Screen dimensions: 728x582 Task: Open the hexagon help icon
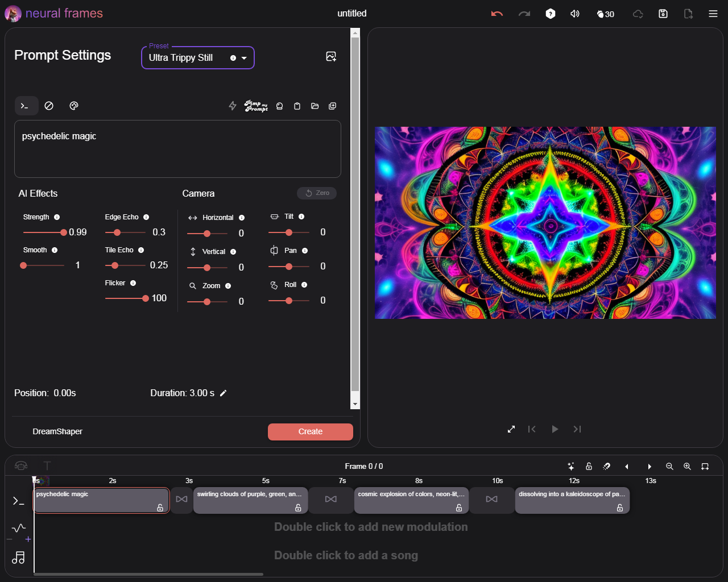click(551, 14)
